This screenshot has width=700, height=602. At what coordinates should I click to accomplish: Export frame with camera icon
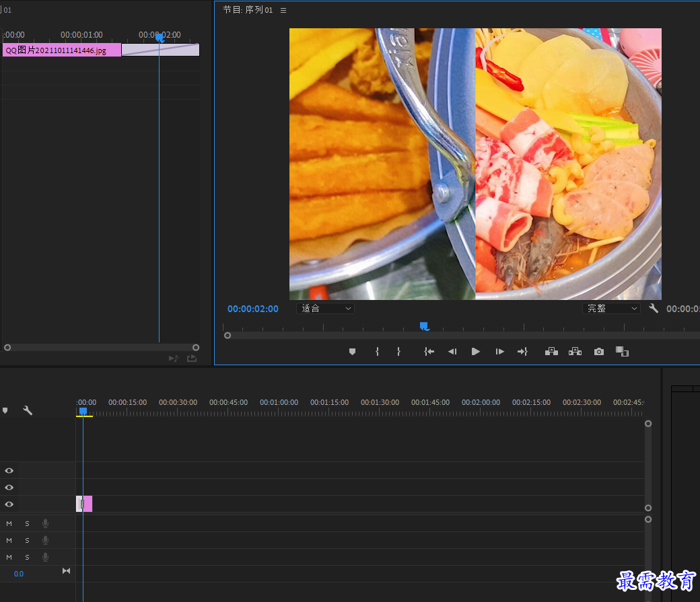(598, 352)
